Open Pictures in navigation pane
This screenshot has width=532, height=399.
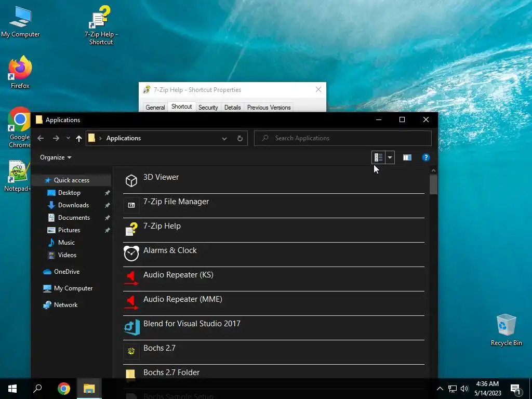coord(69,230)
